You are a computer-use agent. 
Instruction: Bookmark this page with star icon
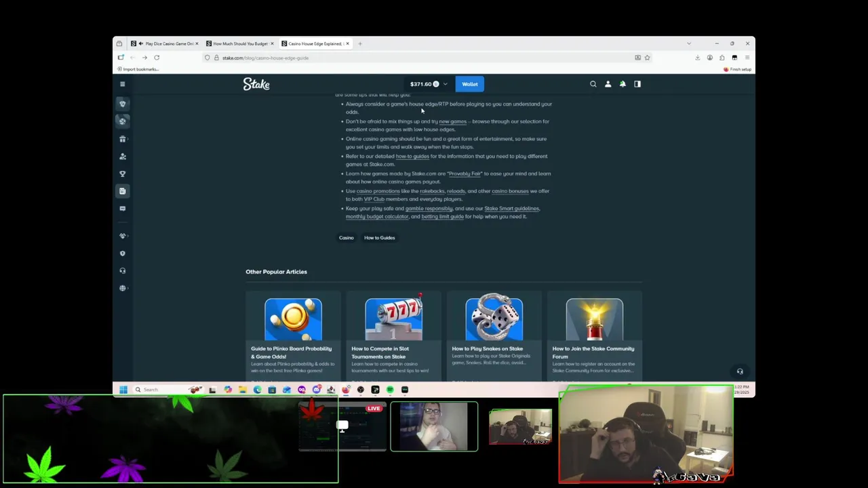pyautogui.click(x=647, y=58)
